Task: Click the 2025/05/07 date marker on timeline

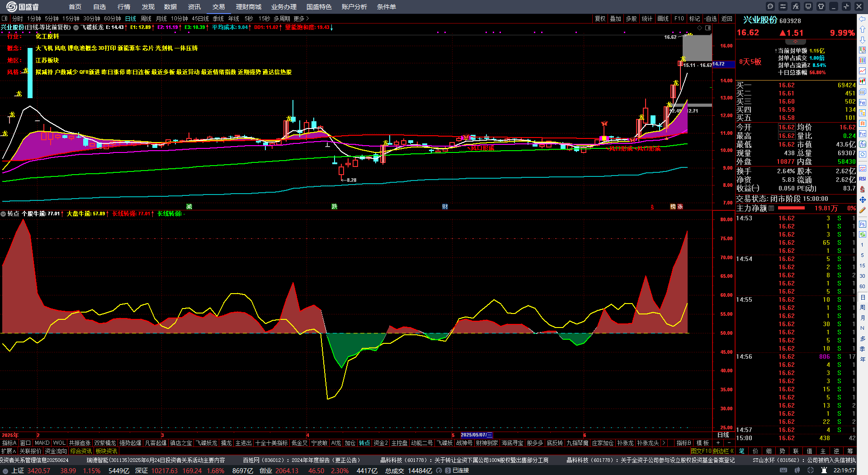Action: coord(476,435)
